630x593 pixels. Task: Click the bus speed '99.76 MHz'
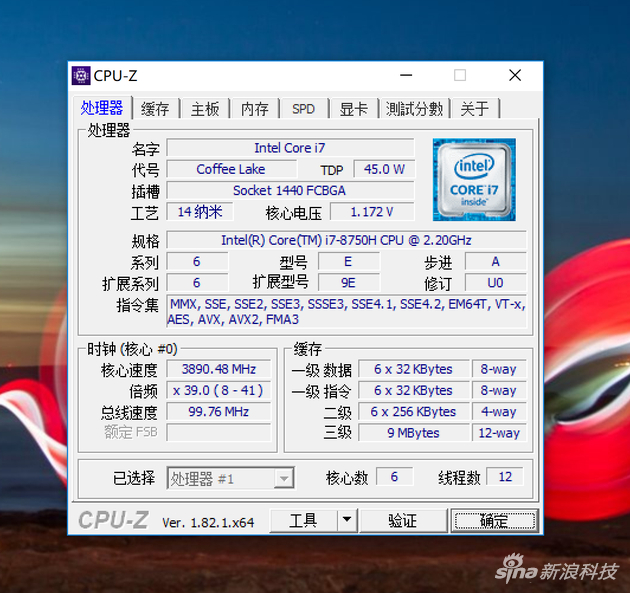point(219,411)
